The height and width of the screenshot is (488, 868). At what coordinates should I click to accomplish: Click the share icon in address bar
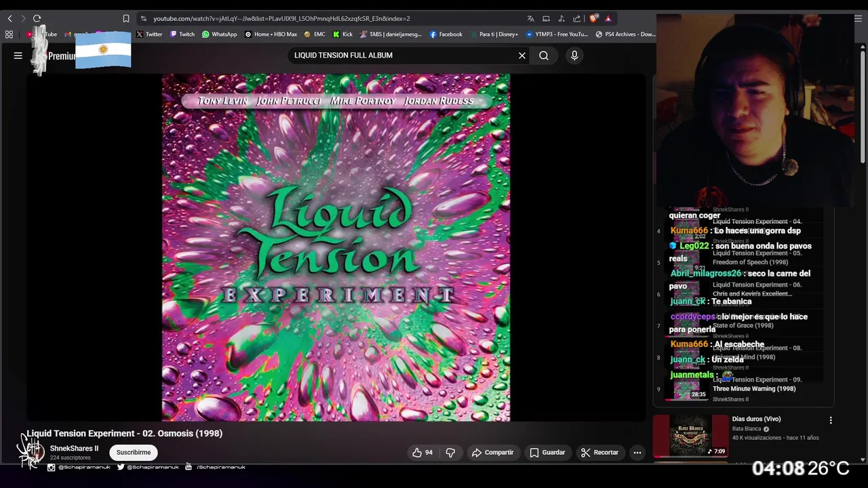(576, 18)
